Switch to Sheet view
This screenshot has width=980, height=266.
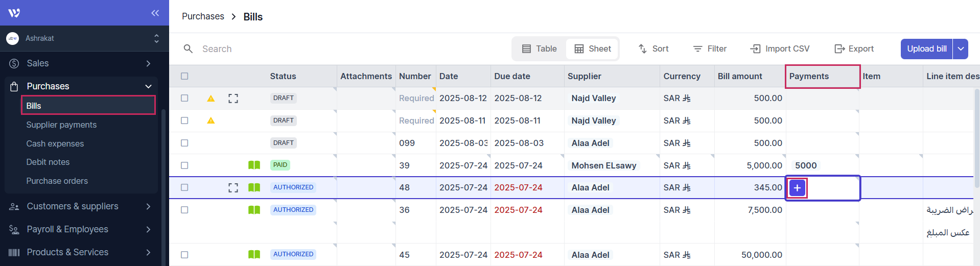pyautogui.click(x=593, y=49)
